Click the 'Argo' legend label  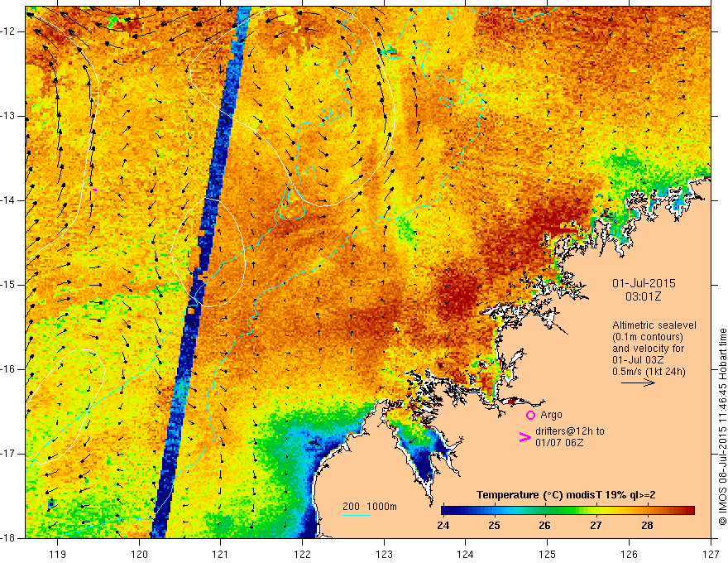pos(551,415)
